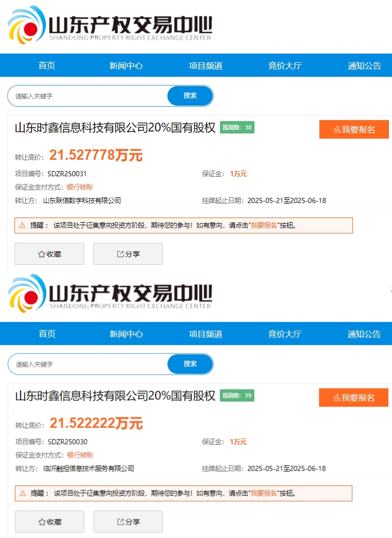Open 项目频道 in the upper navigation bar

coord(206,65)
